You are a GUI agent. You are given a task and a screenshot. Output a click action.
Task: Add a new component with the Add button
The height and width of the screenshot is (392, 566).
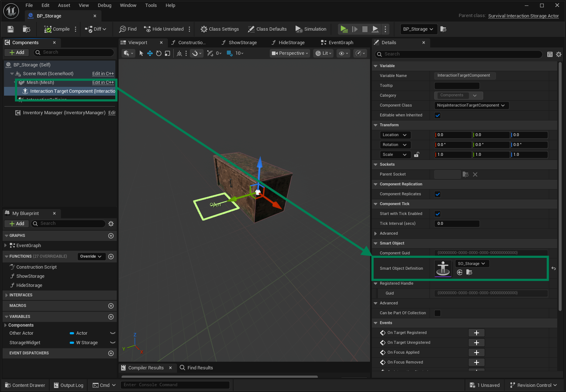click(16, 52)
